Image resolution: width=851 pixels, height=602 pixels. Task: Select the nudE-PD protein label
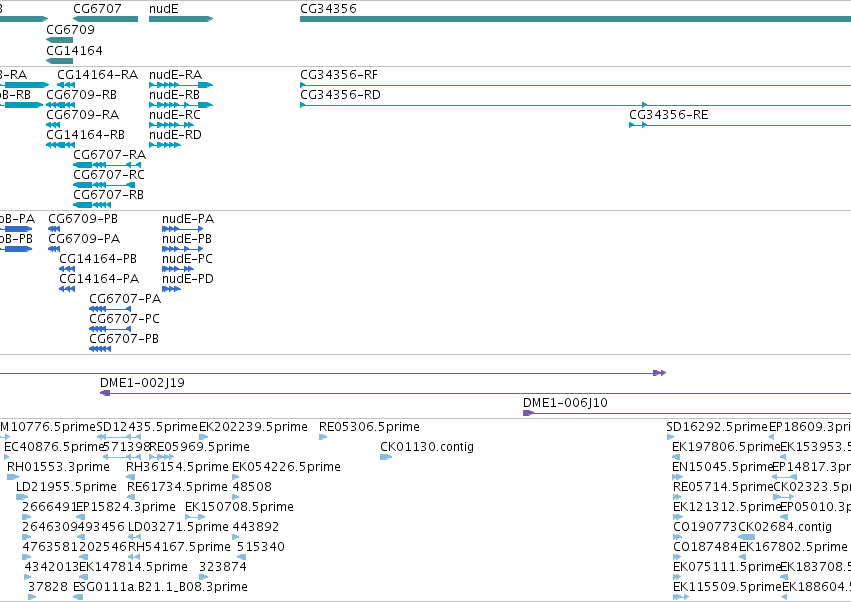pyautogui.click(x=188, y=279)
